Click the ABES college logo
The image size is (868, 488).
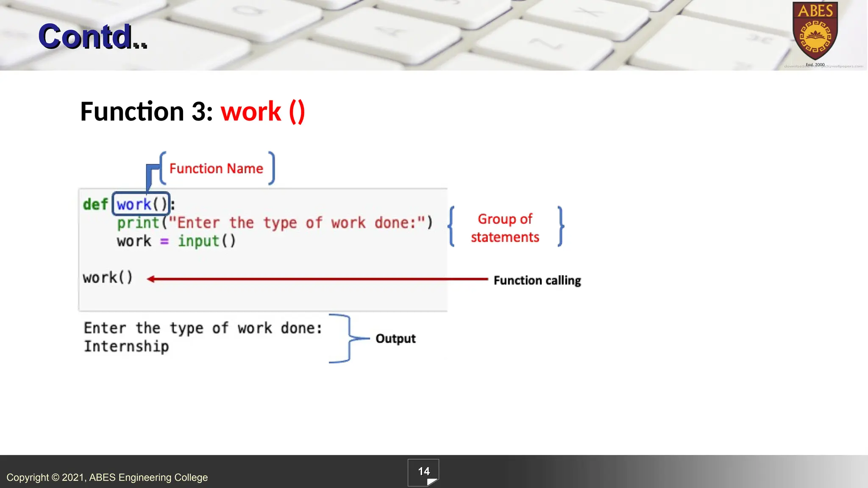(815, 32)
